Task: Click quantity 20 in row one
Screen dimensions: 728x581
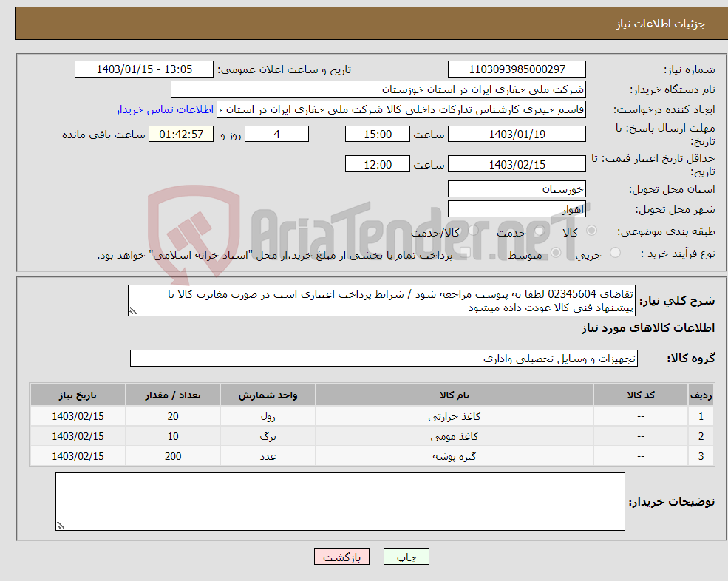Action: 173,417
